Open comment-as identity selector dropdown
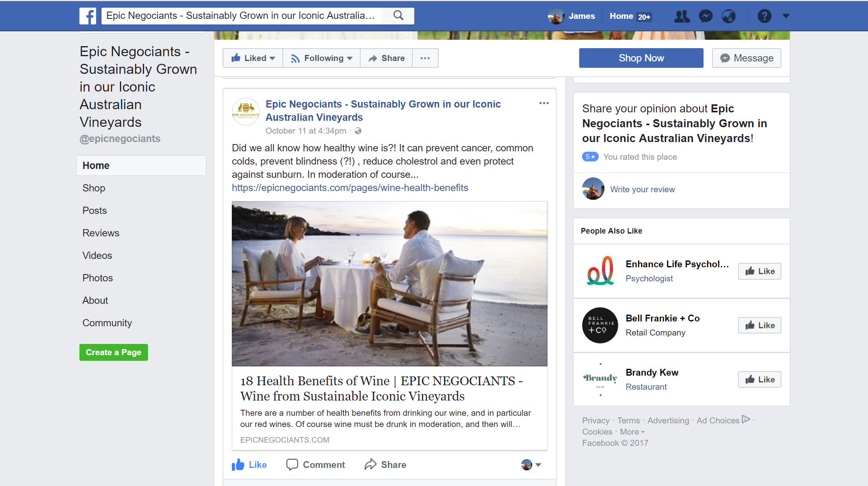The width and height of the screenshot is (868, 486). pyautogui.click(x=531, y=465)
